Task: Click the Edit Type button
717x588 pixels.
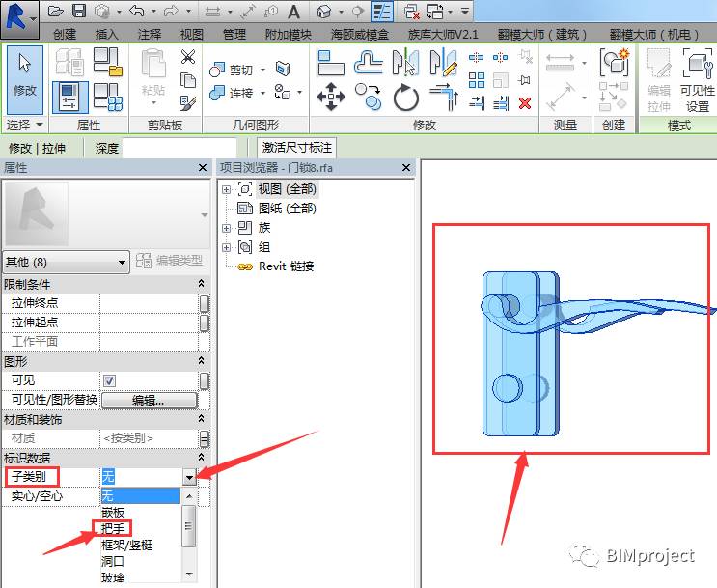Action: click(170, 261)
